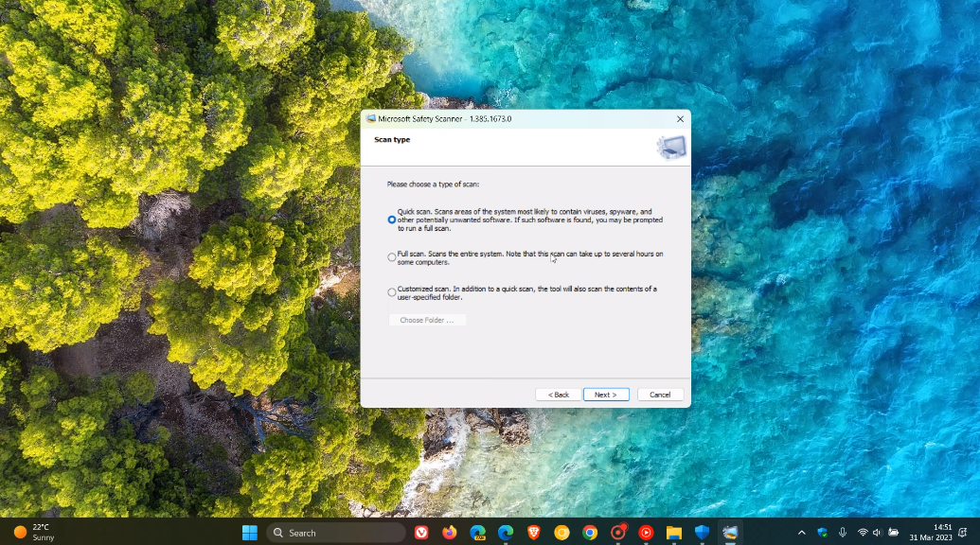
Task: Open Firefox from the taskbar
Action: coord(450,533)
